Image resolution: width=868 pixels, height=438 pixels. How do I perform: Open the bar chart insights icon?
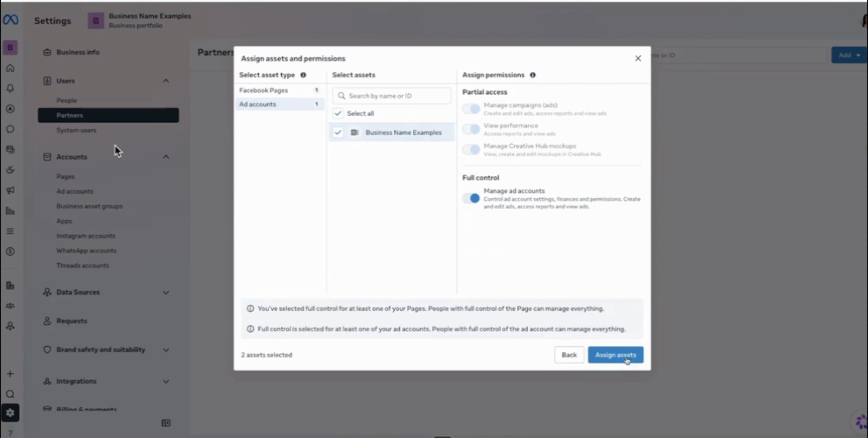tap(10, 211)
